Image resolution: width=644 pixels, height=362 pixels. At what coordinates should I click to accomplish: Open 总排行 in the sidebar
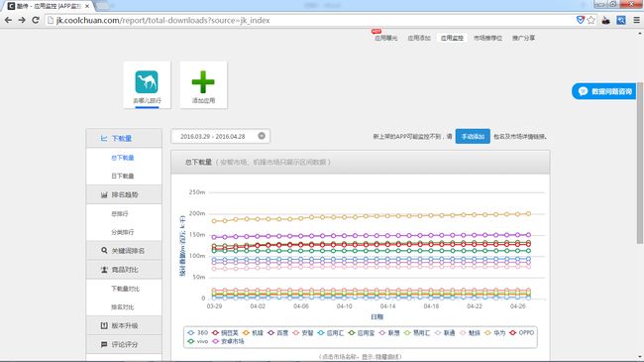(120, 213)
